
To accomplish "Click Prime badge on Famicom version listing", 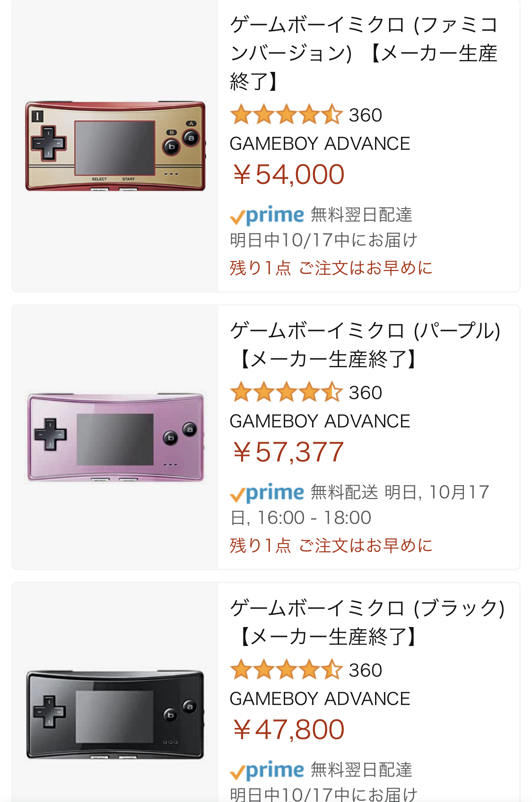I will (x=267, y=215).
